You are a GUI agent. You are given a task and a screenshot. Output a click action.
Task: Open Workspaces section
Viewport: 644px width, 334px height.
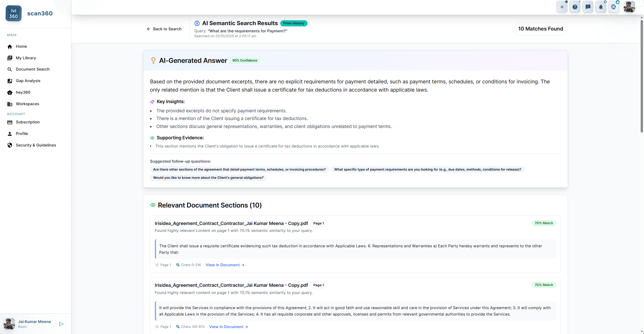[27, 104]
